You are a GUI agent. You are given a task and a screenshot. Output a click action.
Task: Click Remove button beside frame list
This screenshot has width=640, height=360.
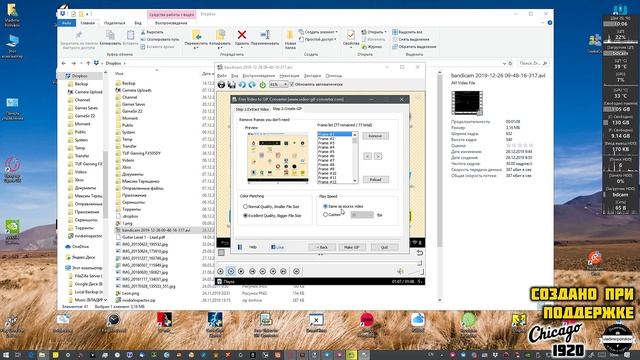(x=375, y=136)
